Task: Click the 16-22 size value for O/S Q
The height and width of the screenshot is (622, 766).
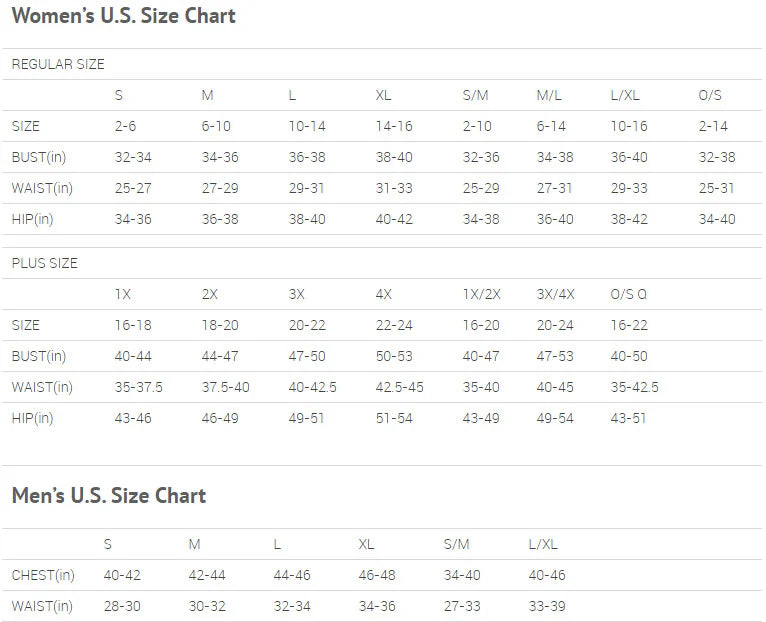Action: [x=629, y=325]
